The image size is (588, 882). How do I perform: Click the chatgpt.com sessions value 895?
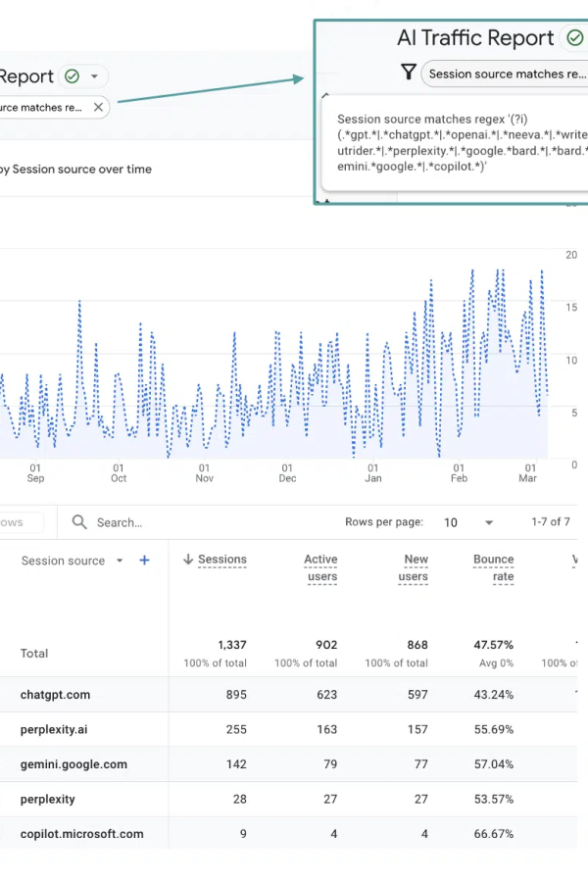(236, 695)
